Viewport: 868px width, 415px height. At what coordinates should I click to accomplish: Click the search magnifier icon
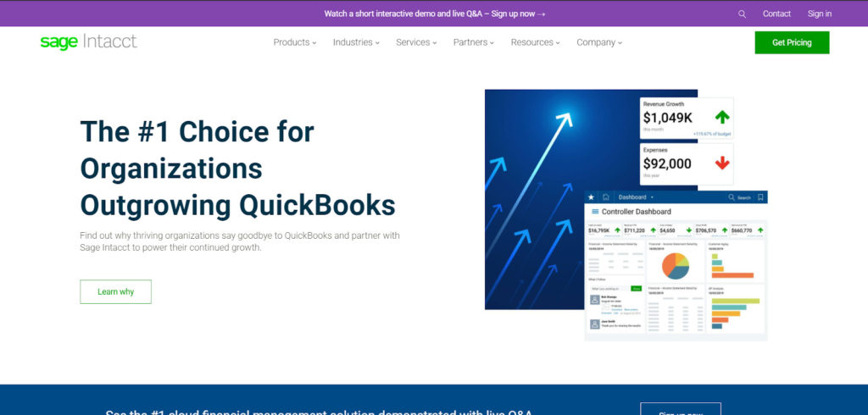(742, 14)
